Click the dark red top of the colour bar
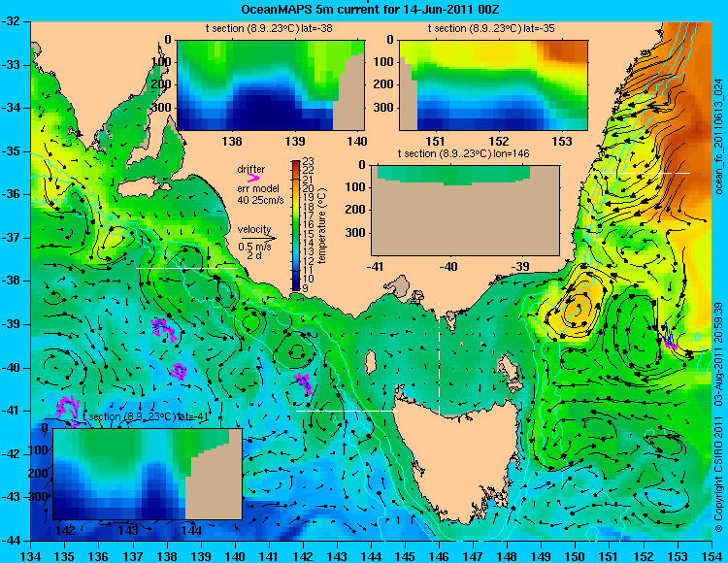The image size is (728, 563). [296, 163]
